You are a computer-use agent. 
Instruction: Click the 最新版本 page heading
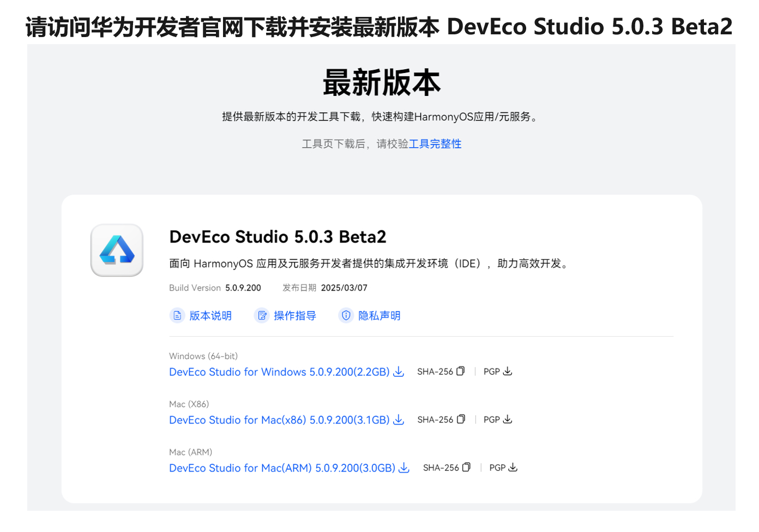tap(382, 82)
